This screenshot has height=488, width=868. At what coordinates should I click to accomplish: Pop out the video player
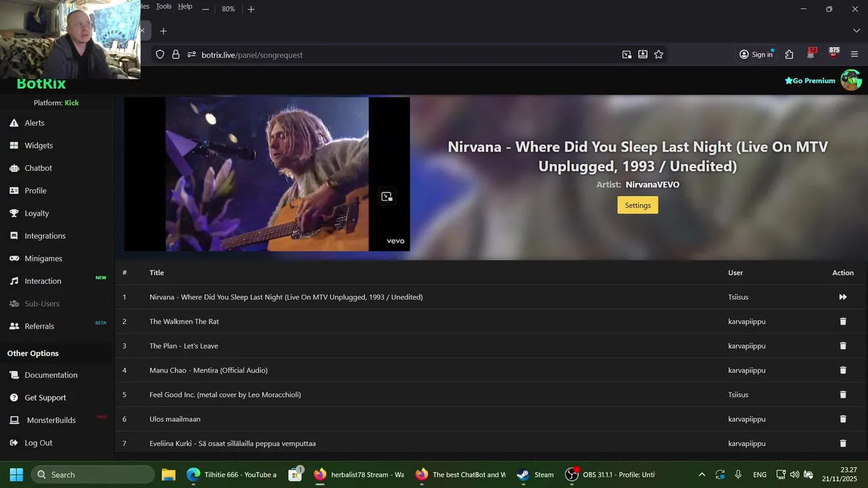pos(387,197)
